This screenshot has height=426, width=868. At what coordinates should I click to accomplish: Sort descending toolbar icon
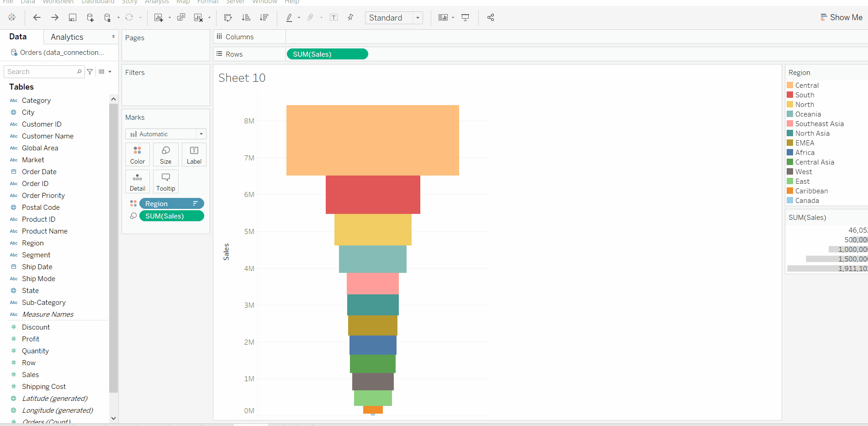click(264, 17)
